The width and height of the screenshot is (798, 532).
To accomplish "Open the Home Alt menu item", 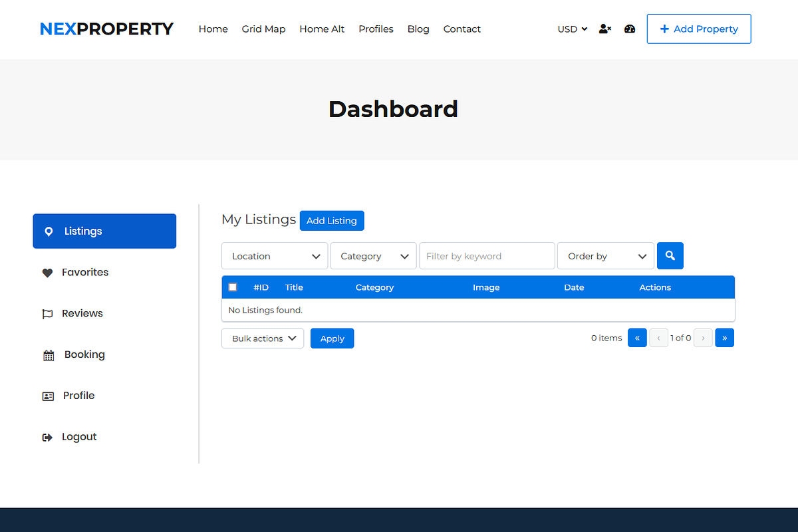I will [x=322, y=29].
